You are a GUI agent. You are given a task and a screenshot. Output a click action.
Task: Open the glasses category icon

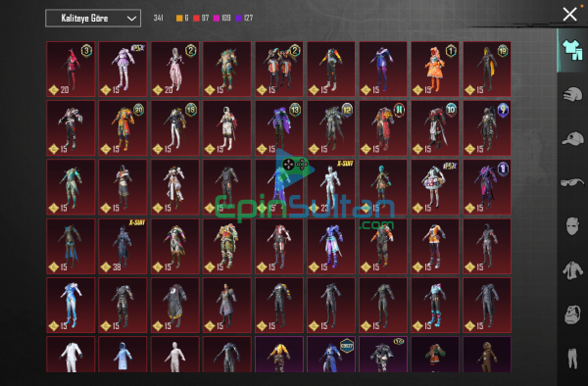(572, 182)
